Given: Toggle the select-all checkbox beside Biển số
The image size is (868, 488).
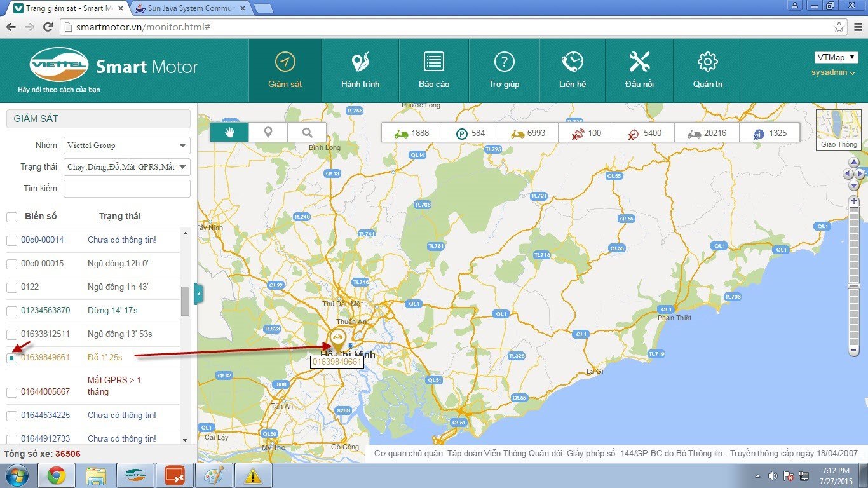Looking at the screenshot, I should point(11,217).
